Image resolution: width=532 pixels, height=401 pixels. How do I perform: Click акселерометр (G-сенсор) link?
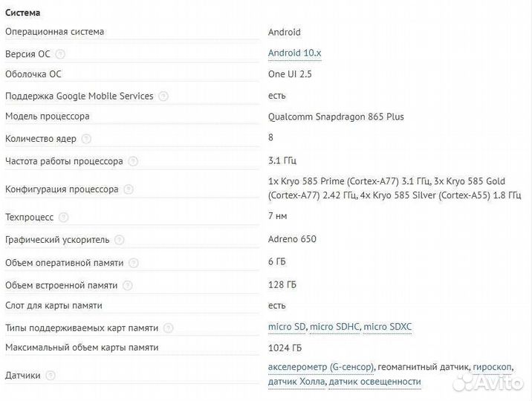point(321,367)
